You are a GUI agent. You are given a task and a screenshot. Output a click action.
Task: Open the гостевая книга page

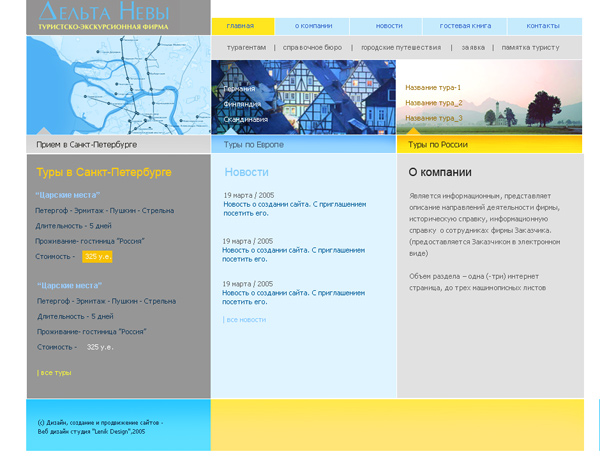pyautogui.click(x=466, y=25)
